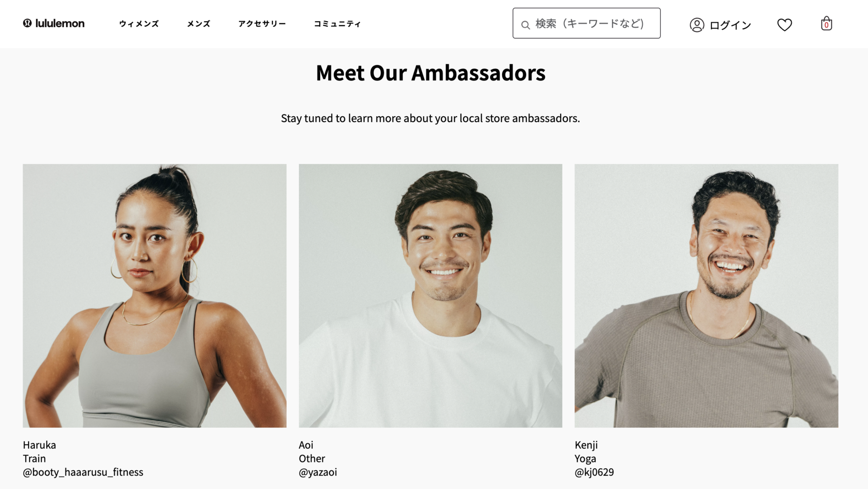The height and width of the screenshot is (489, 868).
Task: Click into the keyword search field
Action: [592, 24]
